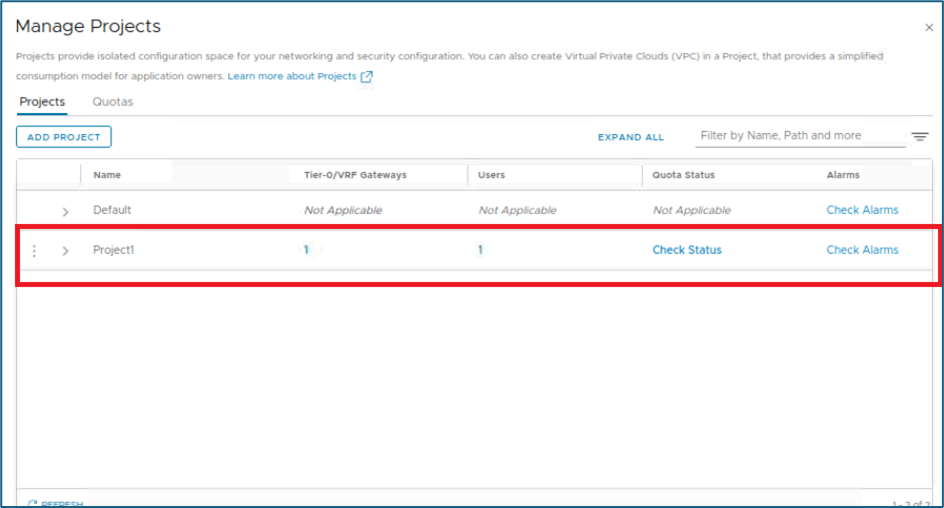Click the Users count for Project1

click(480, 250)
